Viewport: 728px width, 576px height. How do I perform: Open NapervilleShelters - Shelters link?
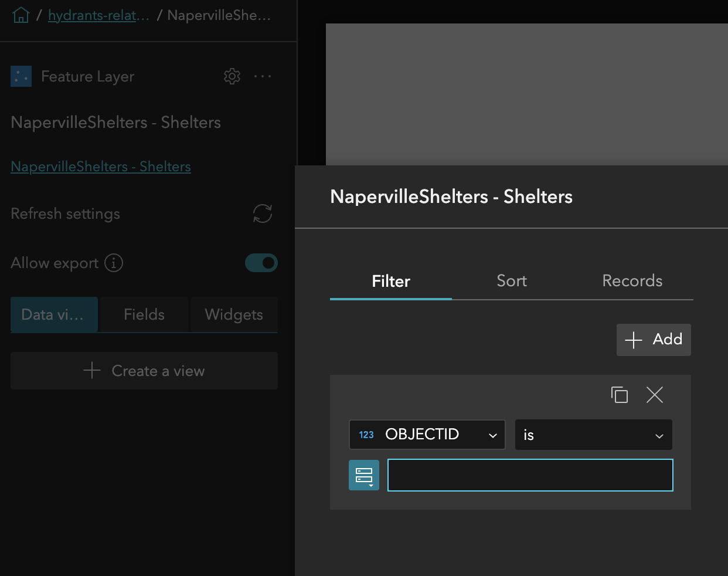click(x=100, y=167)
